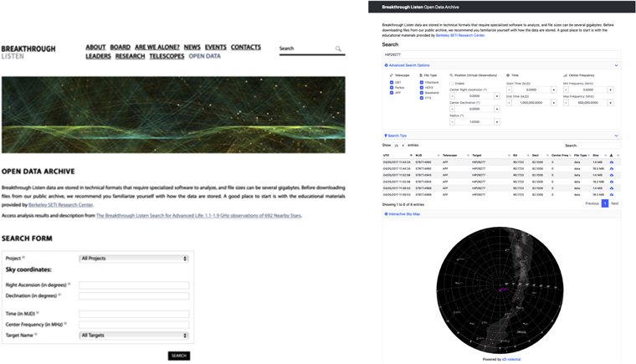
Task: Click the download column header icon
Action: [x=611, y=155]
